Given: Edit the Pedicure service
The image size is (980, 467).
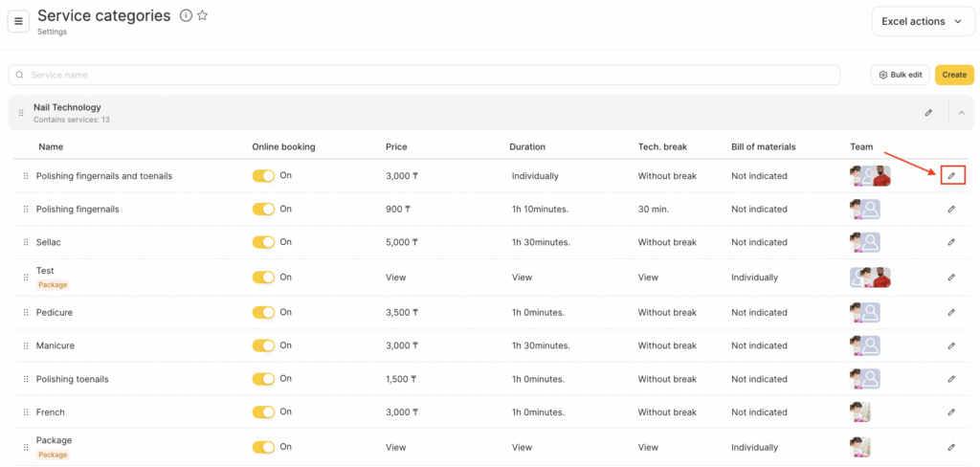Looking at the screenshot, I should [951, 312].
